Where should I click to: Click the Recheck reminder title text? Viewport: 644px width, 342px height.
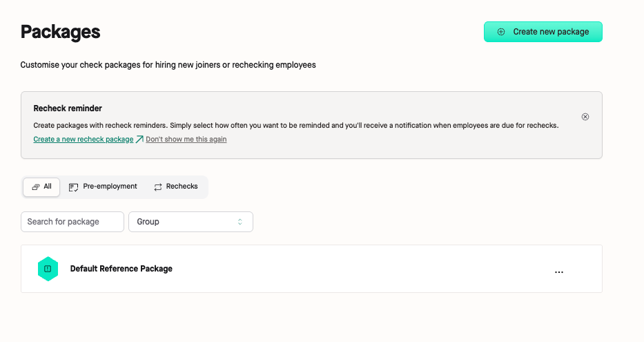click(x=68, y=108)
